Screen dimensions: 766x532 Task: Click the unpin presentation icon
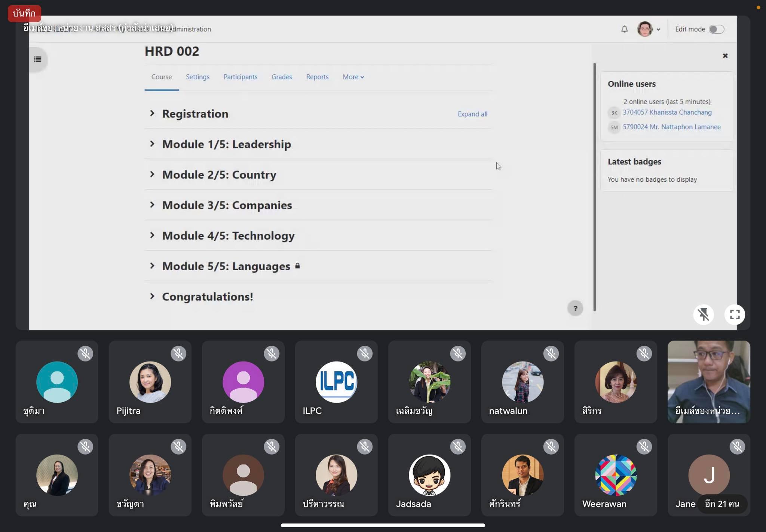click(x=703, y=314)
